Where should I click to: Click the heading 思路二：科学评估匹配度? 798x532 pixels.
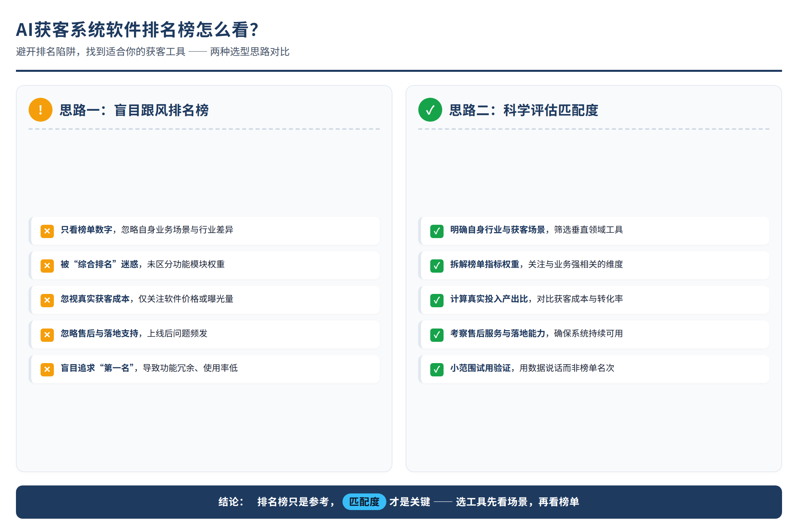(x=523, y=110)
